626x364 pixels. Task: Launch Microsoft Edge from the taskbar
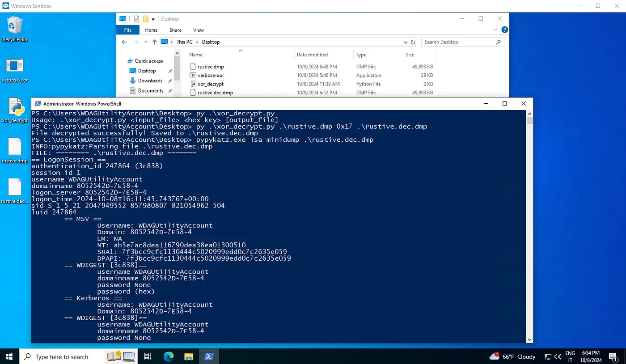168,356
